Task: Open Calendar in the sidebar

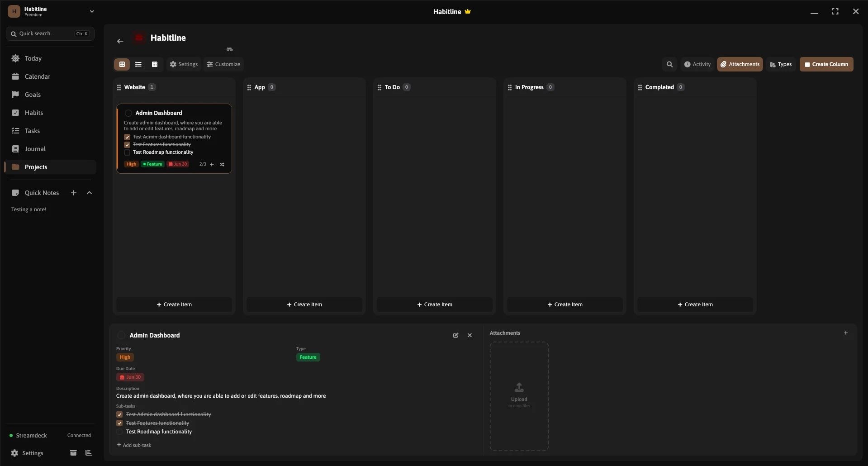Action: 51,76
